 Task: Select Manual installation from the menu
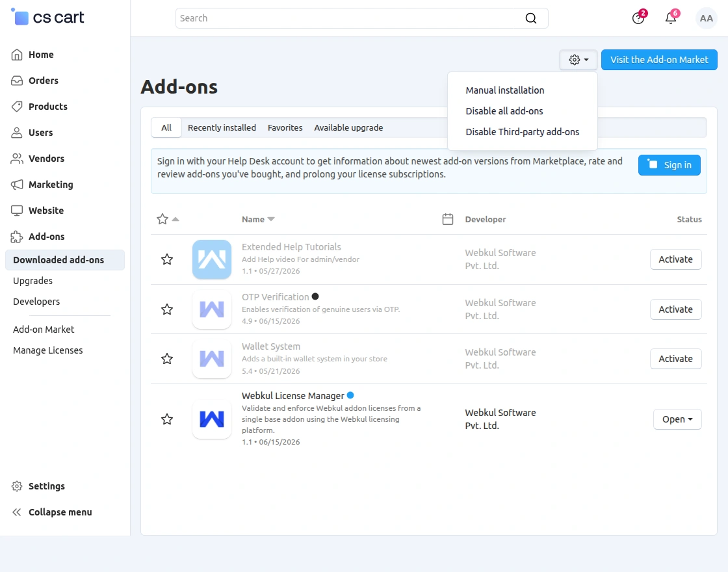click(504, 90)
